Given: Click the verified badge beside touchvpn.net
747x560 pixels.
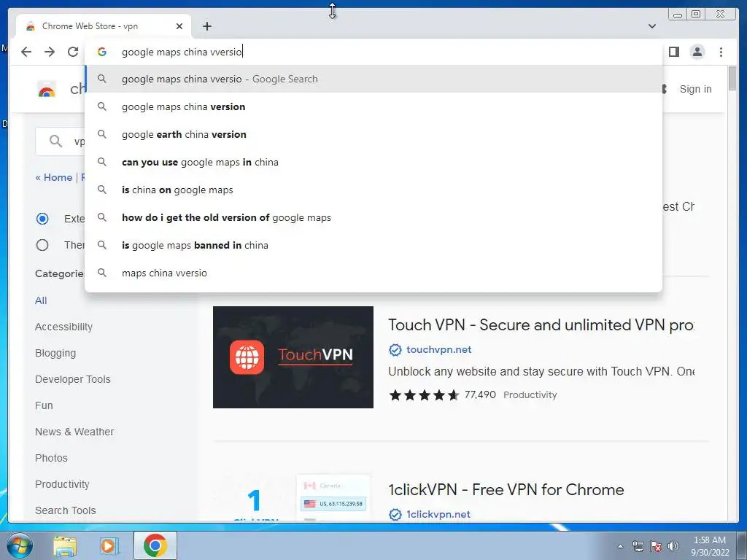Looking at the screenshot, I should pos(395,350).
